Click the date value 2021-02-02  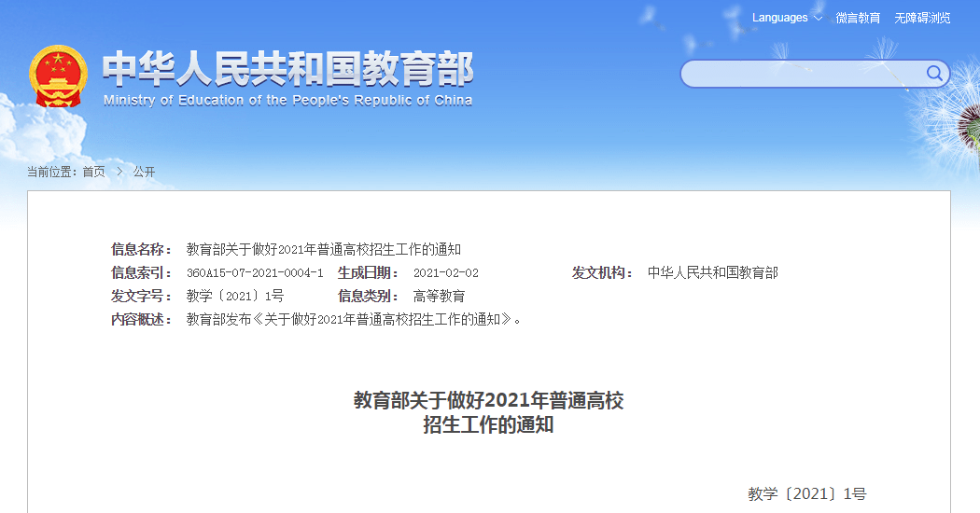point(445,273)
